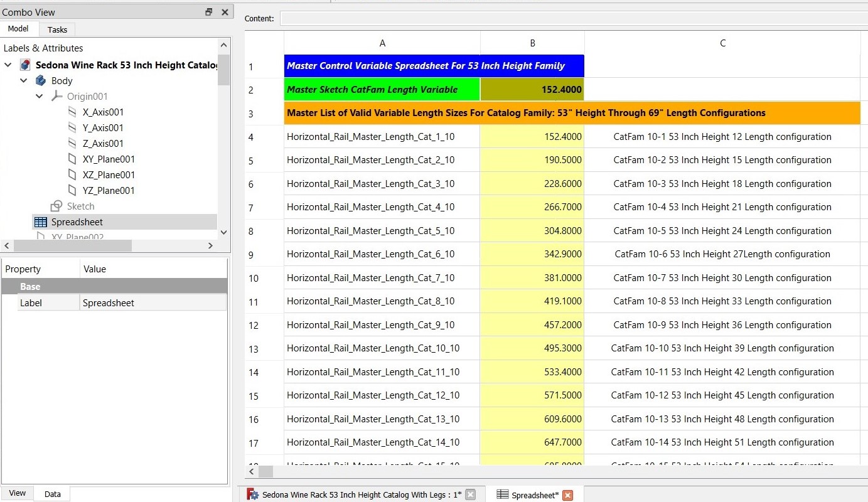Click the Origin001 axis-cross icon
The image size is (868, 502).
[x=56, y=96]
